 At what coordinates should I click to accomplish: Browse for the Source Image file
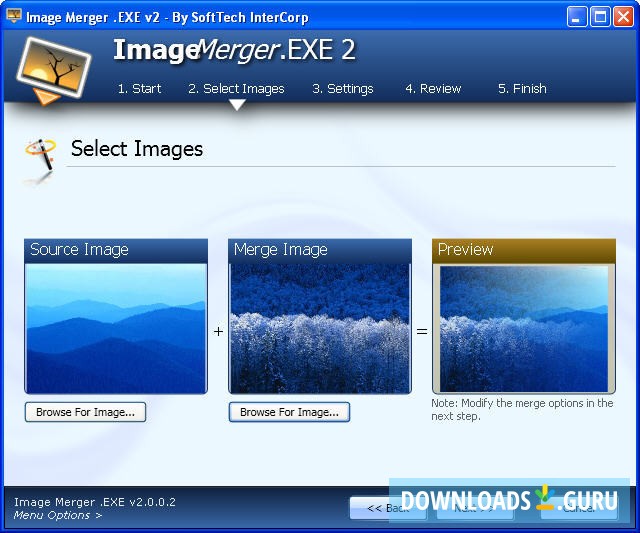point(85,412)
